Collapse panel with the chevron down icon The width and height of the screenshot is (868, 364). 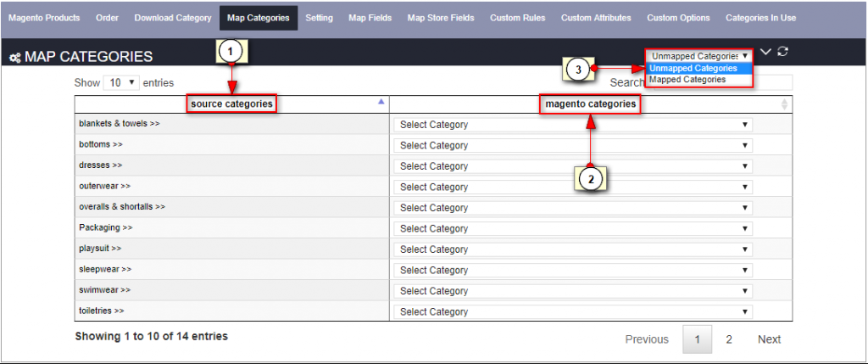[766, 52]
